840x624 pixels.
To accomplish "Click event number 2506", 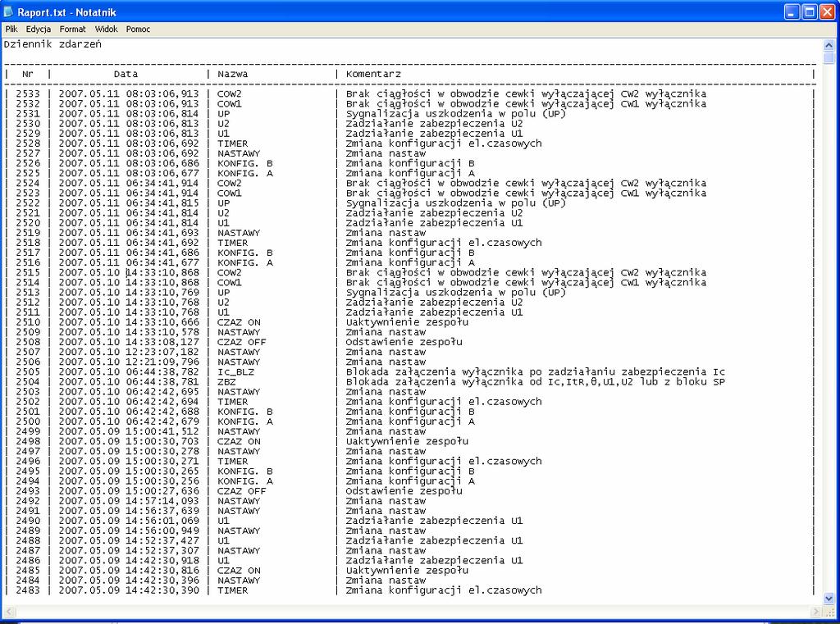I will (x=28, y=362).
